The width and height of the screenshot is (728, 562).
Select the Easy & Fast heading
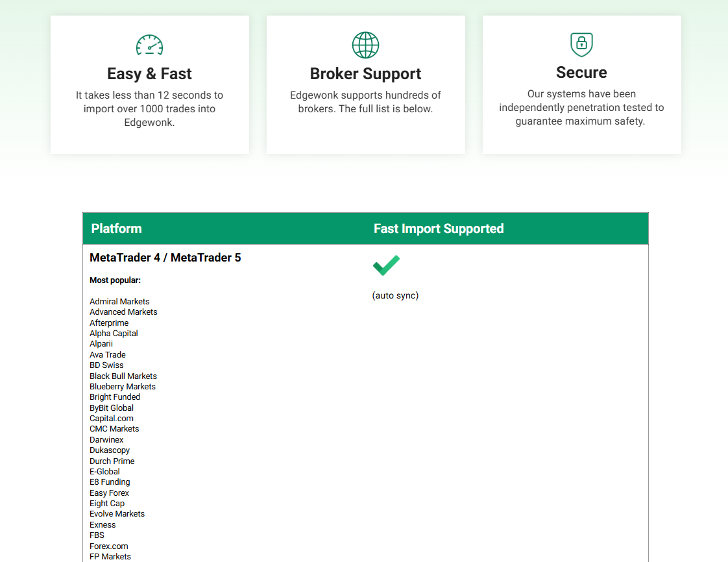(x=149, y=74)
